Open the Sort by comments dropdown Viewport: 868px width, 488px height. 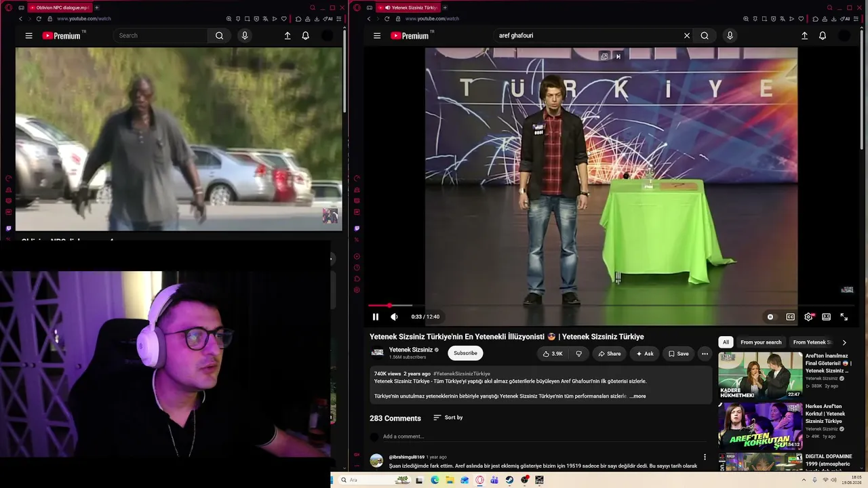(448, 418)
